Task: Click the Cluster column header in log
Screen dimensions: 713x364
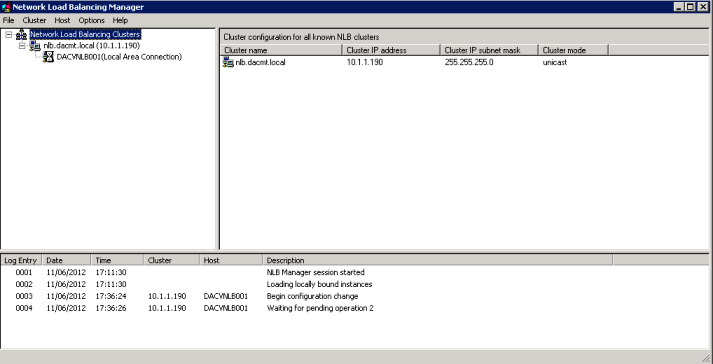Action: [172, 260]
